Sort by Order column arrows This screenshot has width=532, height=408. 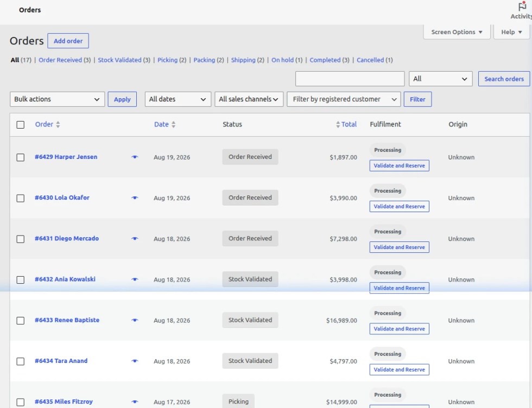coord(58,124)
